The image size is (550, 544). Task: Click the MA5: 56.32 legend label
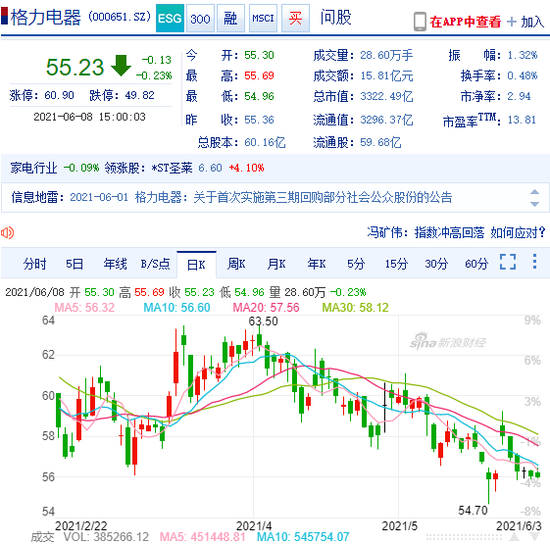click(x=85, y=308)
